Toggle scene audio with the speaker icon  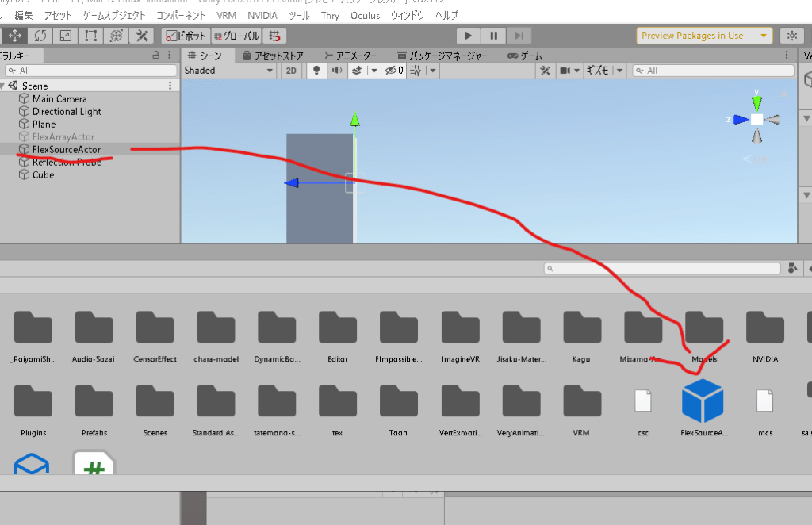click(336, 71)
